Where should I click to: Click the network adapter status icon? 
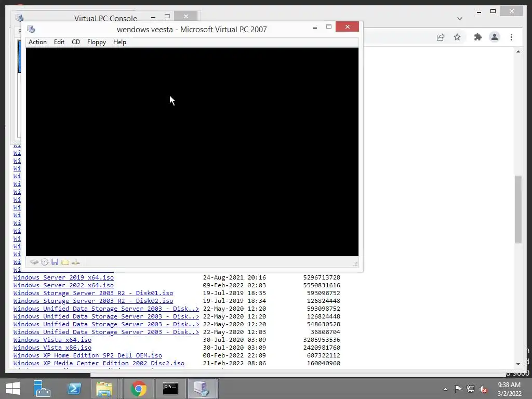click(x=76, y=262)
